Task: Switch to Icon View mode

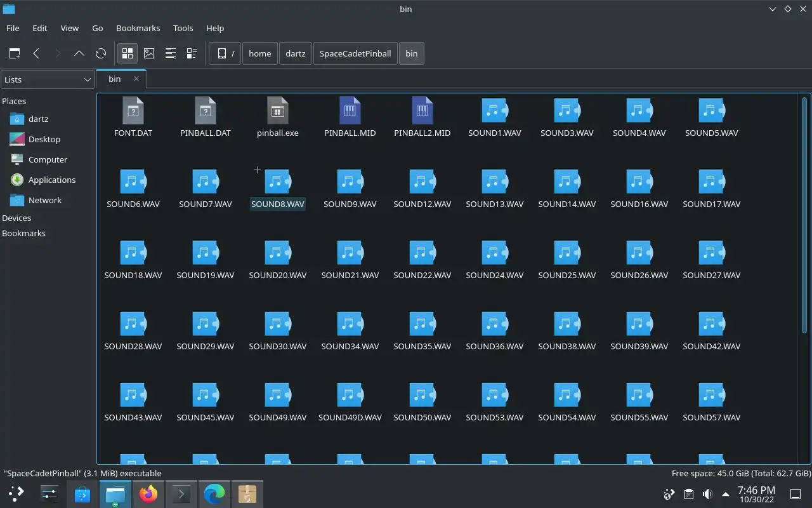Action: pos(128,53)
